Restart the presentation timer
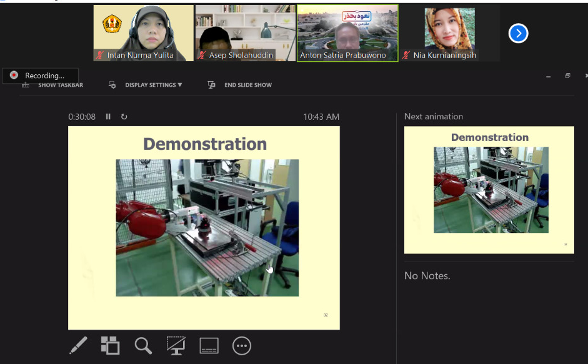This screenshot has width=588, height=364. (124, 117)
